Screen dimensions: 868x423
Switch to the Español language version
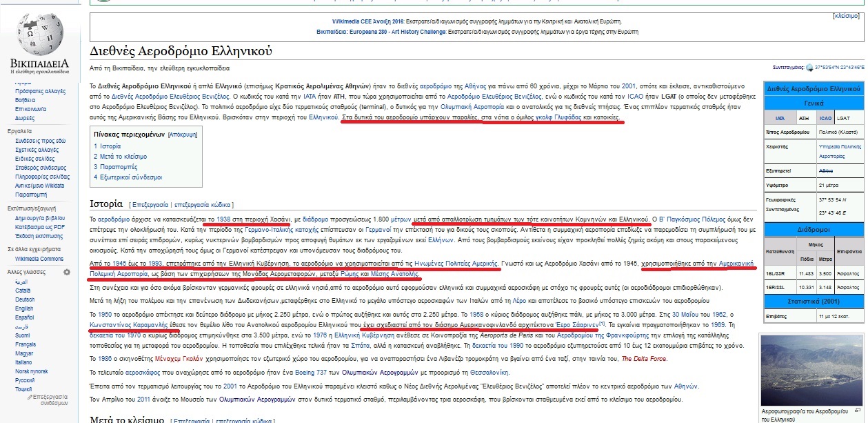click(26, 317)
